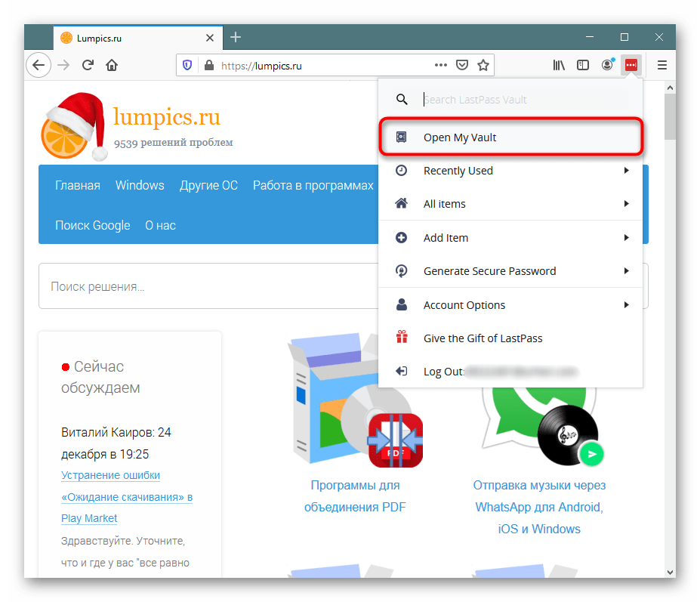Select Open My Vault menu entry
Image resolution: width=700 pixels, height=602 pixels.
coord(510,137)
